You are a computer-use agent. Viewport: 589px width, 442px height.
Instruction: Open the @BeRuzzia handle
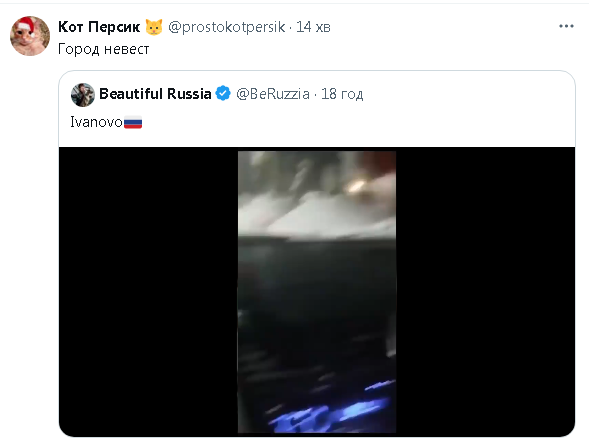[273, 94]
